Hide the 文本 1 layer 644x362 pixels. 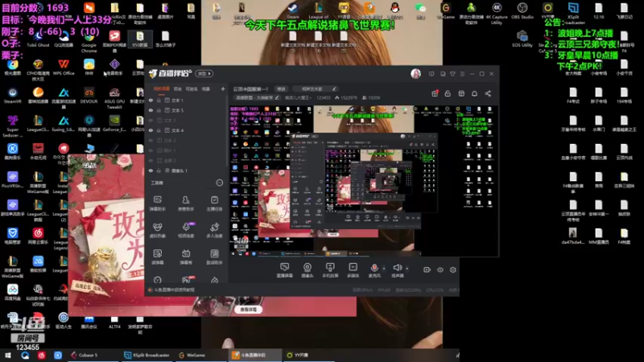(151, 100)
